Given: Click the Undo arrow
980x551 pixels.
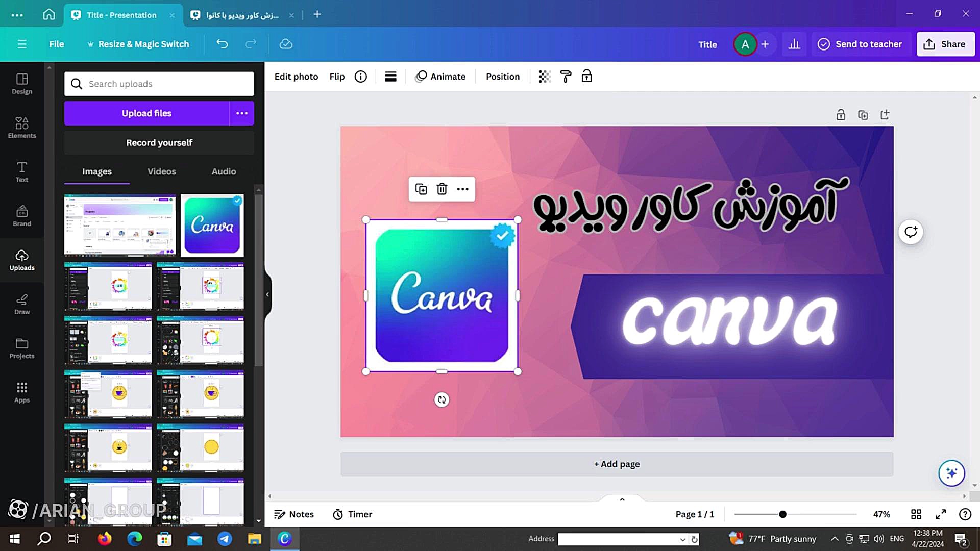Looking at the screenshot, I should click(222, 44).
